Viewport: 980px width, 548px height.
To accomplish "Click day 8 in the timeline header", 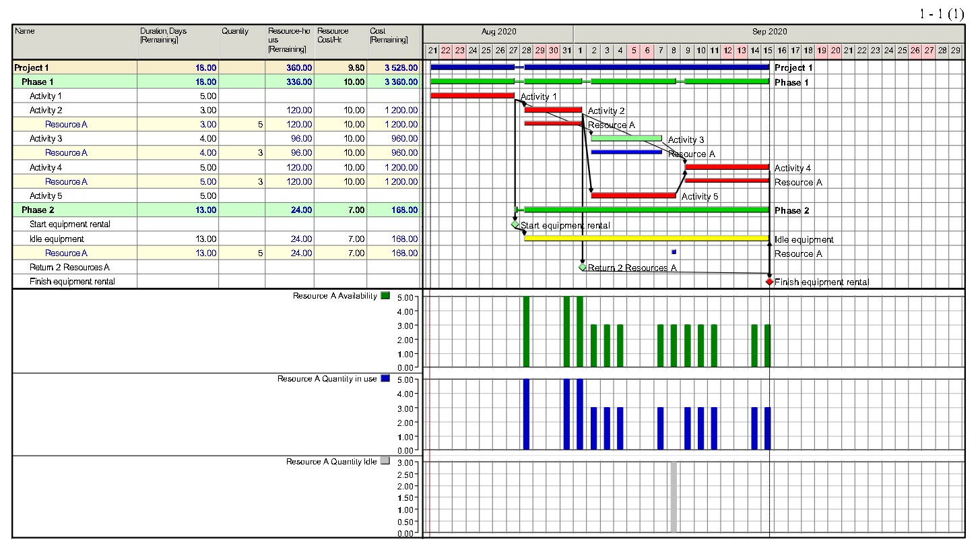I will 674,50.
